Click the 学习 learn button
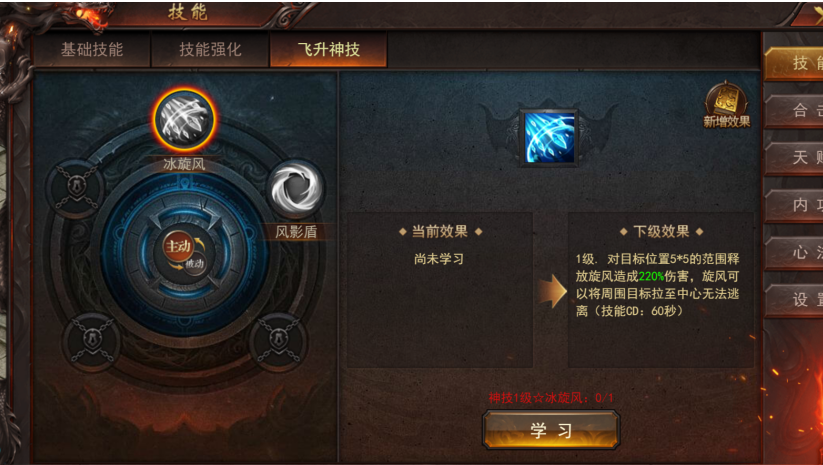823x465 pixels. [551, 430]
